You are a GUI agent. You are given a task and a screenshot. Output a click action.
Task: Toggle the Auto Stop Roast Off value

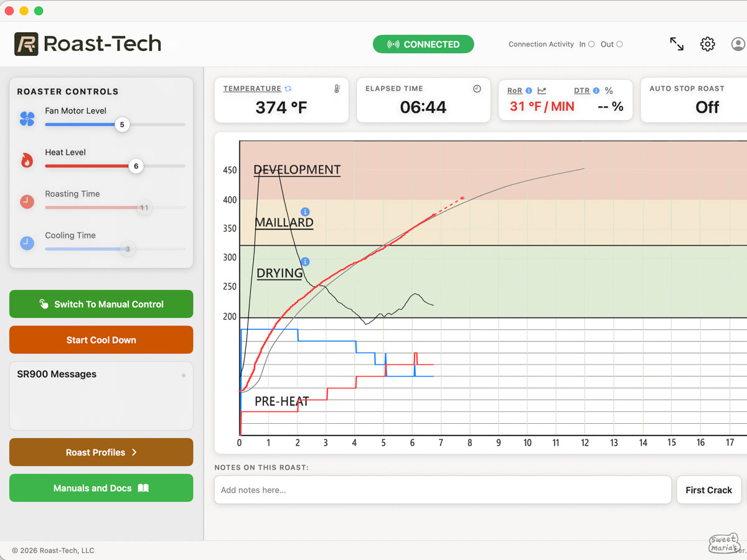pyautogui.click(x=707, y=107)
